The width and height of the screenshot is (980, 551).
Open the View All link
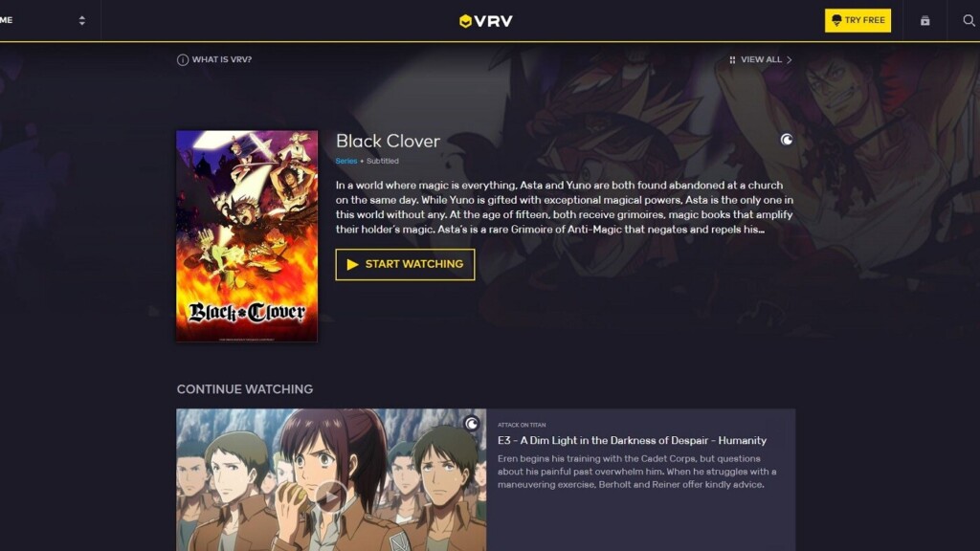[x=761, y=59]
